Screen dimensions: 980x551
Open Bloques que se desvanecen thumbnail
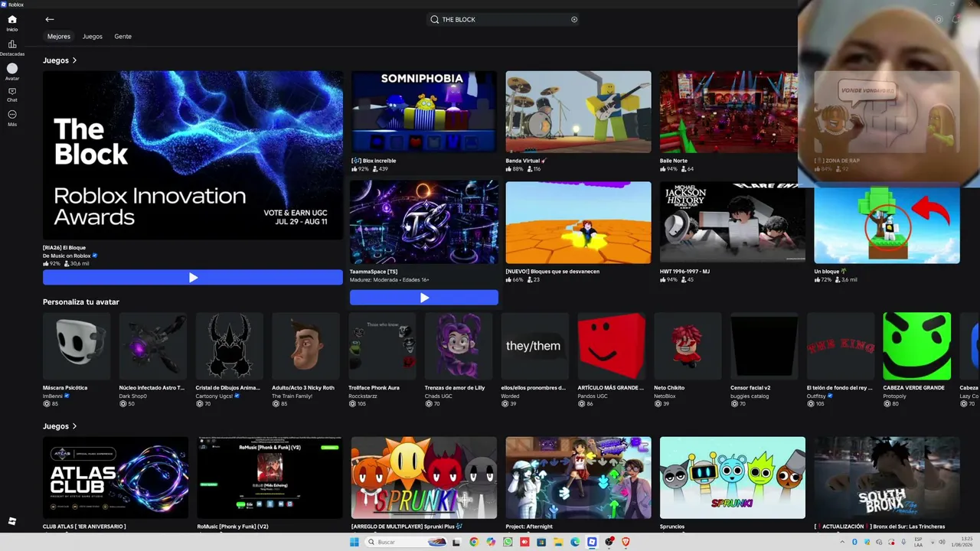click(x=578, y=223)
